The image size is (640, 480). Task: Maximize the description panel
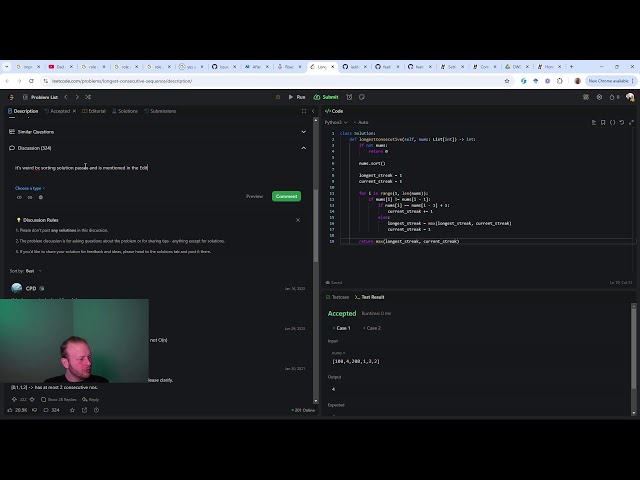tap(304, 111)
